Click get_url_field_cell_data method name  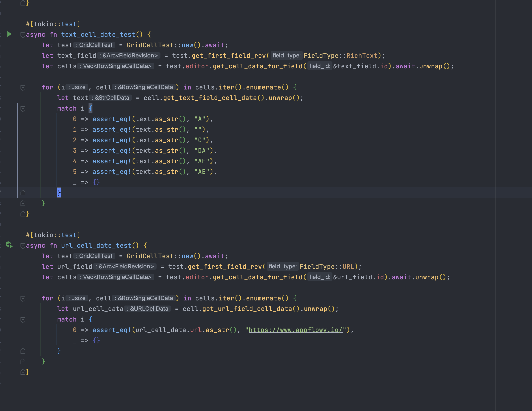tap(247, 309)
